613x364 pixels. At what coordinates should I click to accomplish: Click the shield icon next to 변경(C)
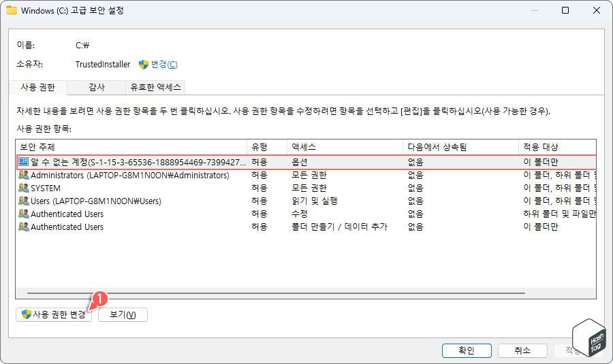144,65
